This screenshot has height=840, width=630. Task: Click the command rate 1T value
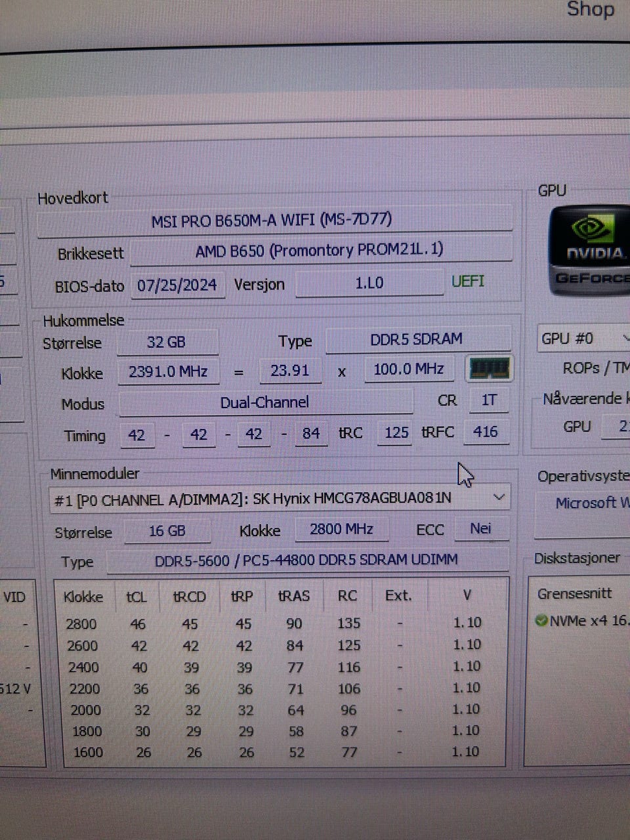489,400
